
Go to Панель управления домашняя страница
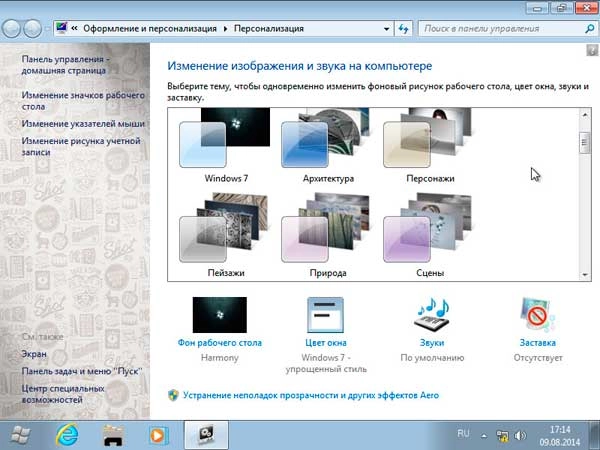coord(65,65)
